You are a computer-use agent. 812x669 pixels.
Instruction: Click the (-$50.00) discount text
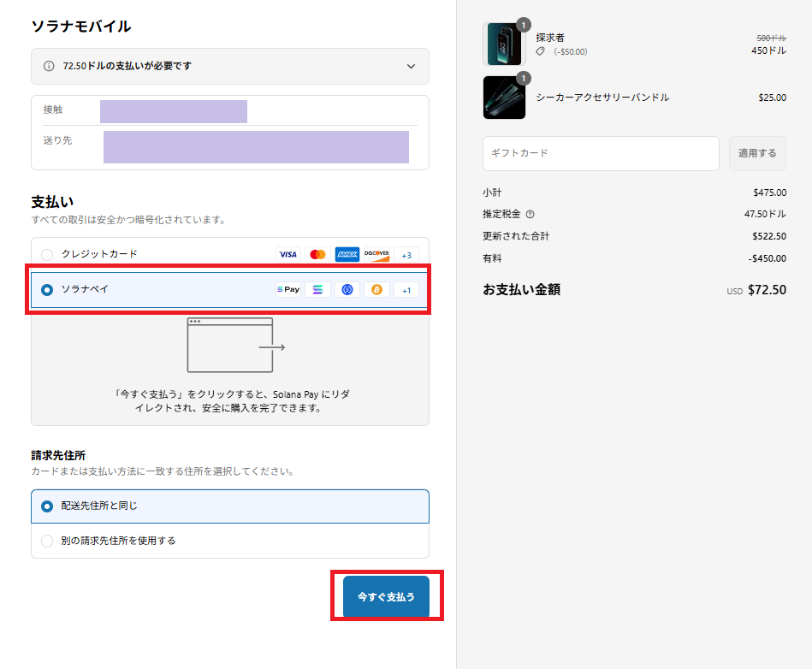pyautogui.click(x=570, y=52)
